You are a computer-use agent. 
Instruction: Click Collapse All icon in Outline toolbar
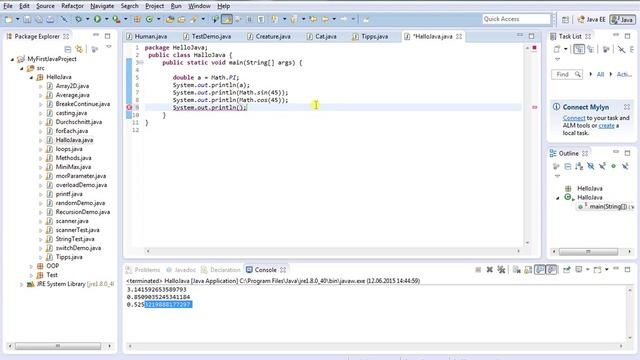pyautogui.click(x=568, y=166)
